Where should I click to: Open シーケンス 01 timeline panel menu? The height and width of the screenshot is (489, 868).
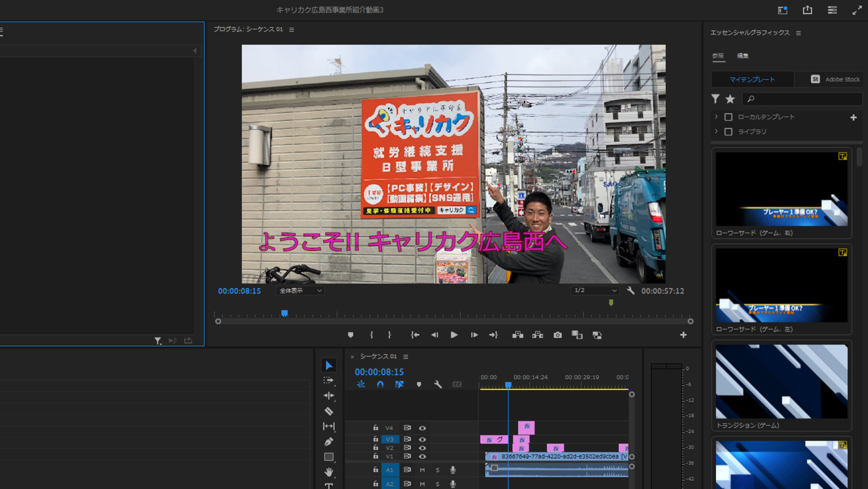405,357
